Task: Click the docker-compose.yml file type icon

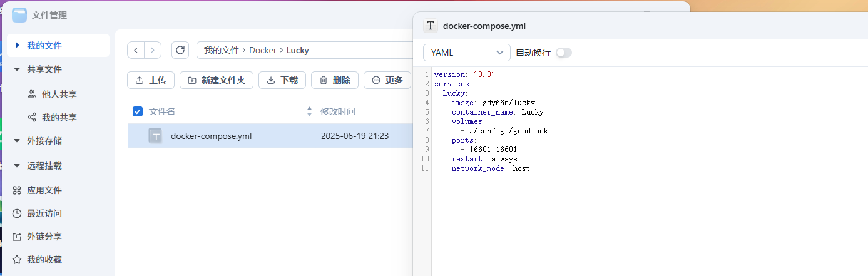Action: click(155, 136)
